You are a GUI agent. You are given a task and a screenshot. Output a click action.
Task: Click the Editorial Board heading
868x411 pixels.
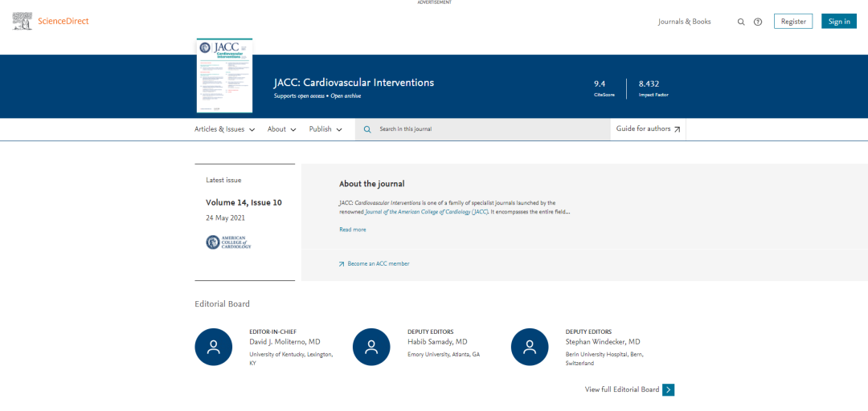point(222,304)
